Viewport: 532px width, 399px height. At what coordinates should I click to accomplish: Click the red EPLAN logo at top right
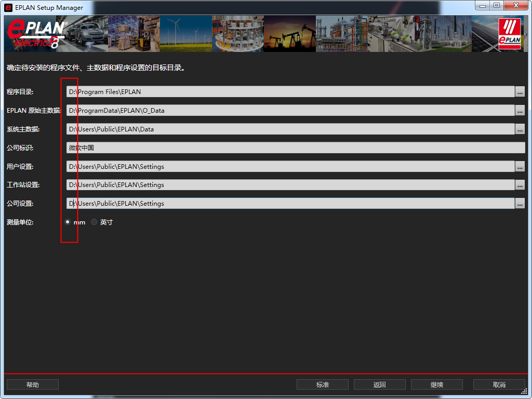pyautogui.click(x=509, y=34)
